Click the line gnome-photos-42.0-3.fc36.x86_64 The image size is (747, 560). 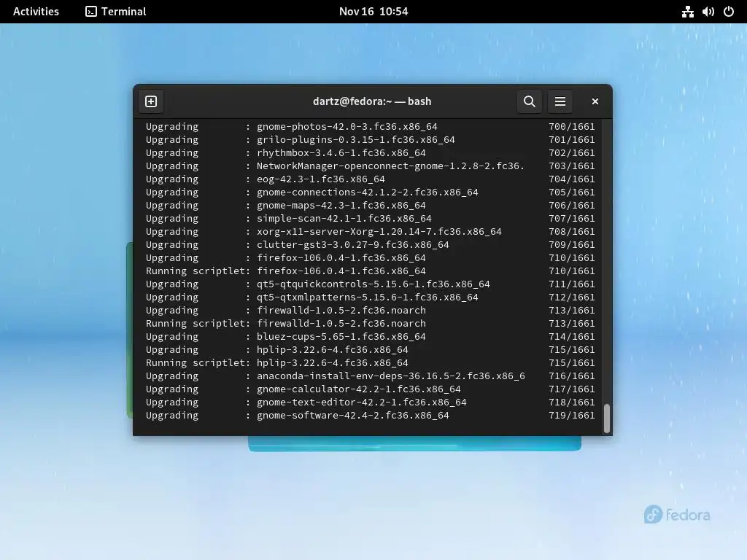pyautogui.click(x=347, y=127)
